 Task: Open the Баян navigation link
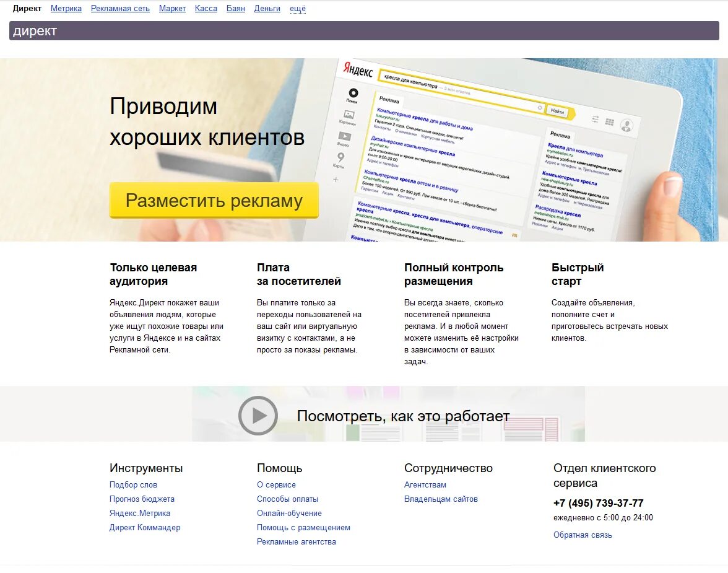[236, 9]
